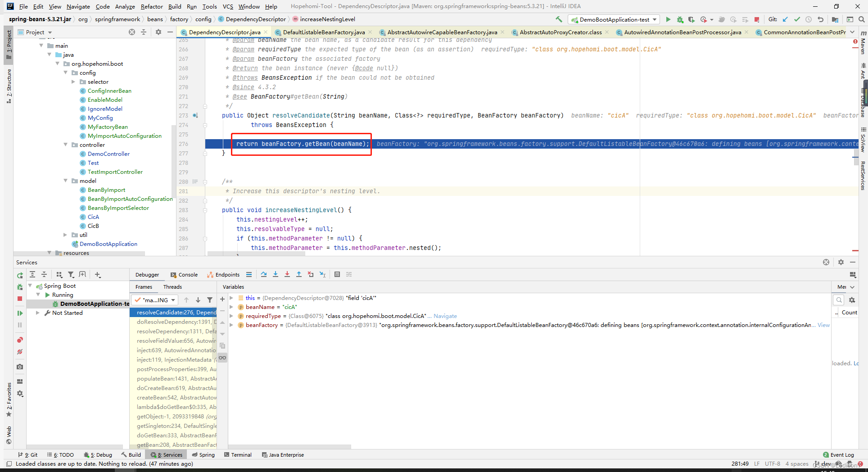Open the Navigate menu
This screenshot has height=472, width=868.
78,6
